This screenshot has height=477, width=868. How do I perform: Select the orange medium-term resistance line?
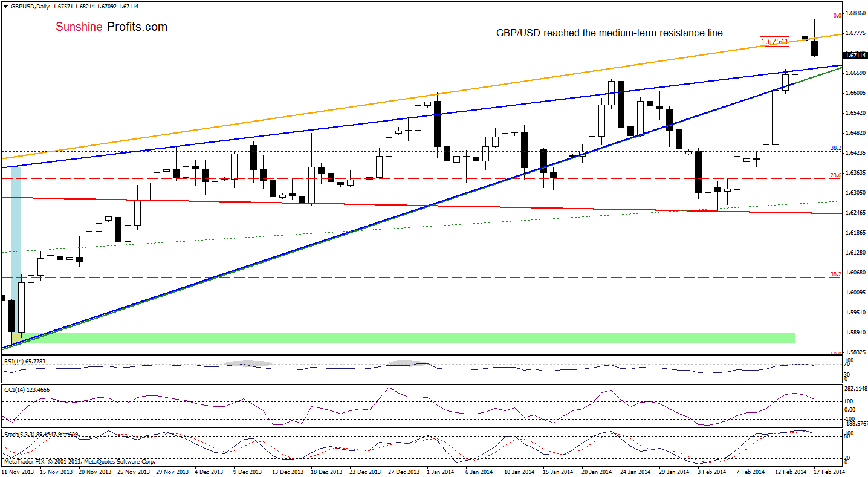pyautogui.click(x=423, y=97)
